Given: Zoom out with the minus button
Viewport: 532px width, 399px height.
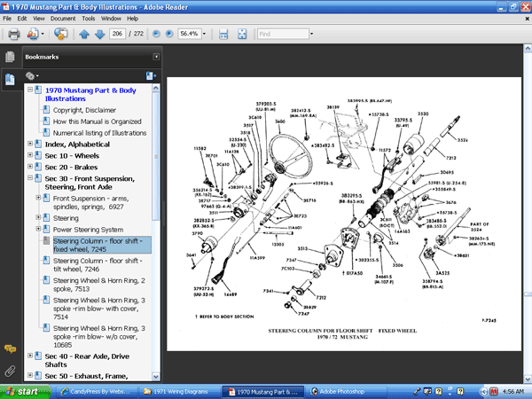Looking at the screenshot, I should 156,34.
